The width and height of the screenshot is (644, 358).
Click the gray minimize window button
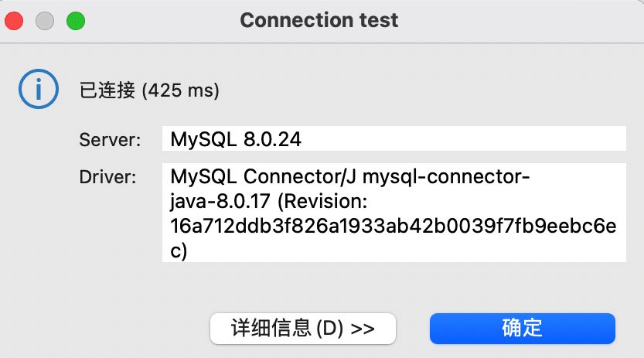point(44,21)
